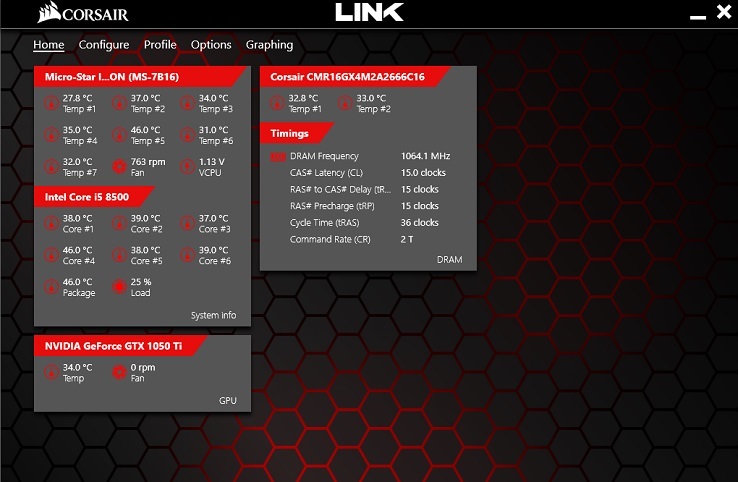This screenshot has height=482, width=738.
Task: Click the motherboard Temp #7 thermometer icon
Action: coord(51,167)
